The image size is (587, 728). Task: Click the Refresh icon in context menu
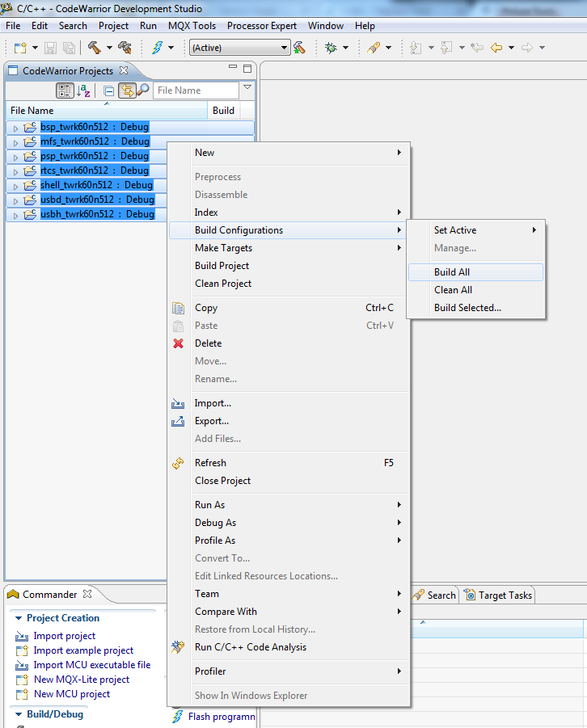[179, 463]
